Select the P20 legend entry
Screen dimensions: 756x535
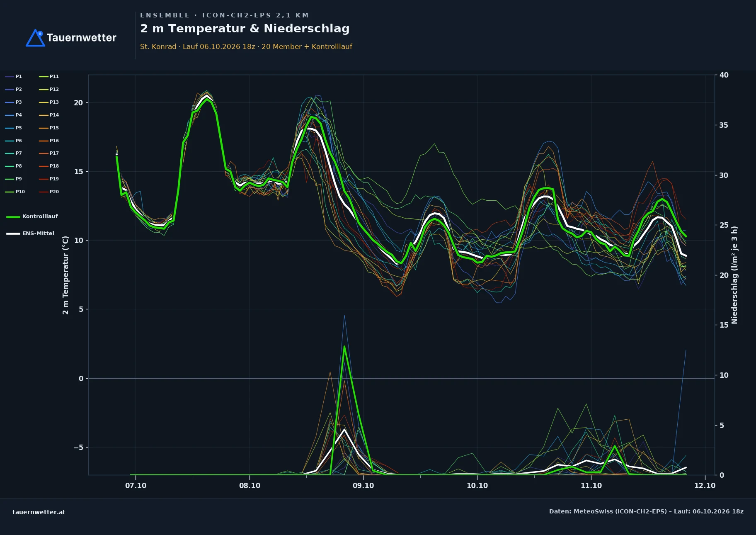(49, 192)
